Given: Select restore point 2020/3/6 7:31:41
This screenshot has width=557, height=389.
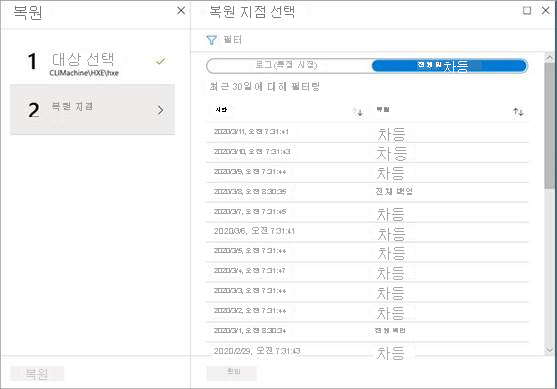Looking at the screenshot, I should [367, 233].
